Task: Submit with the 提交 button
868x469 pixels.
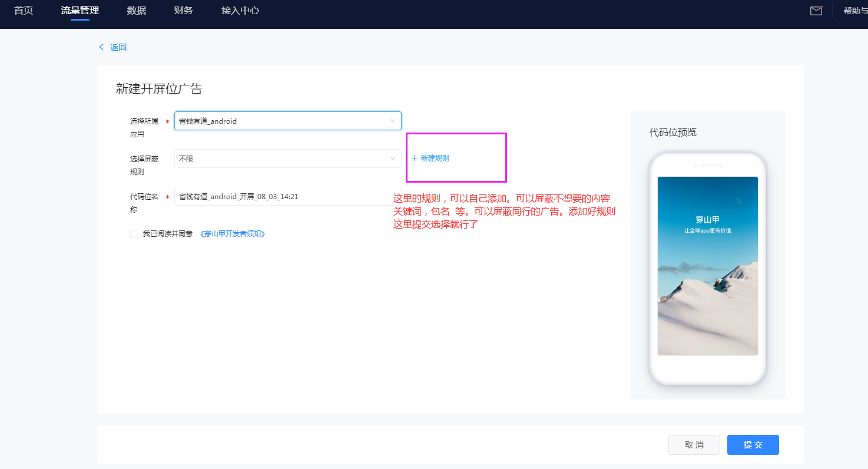Action: point(753,445)
